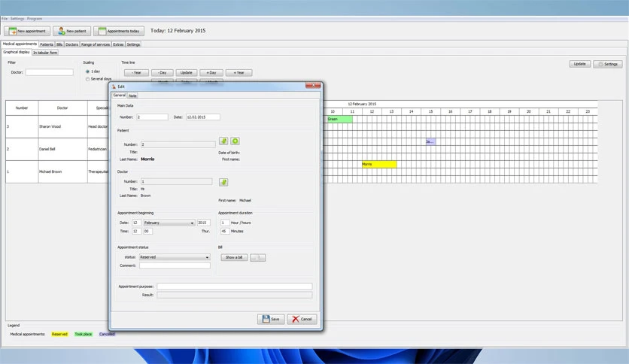Viewport: 629px width, 364px height.
Task: Click the - Year timeline button
Action: 136,72
